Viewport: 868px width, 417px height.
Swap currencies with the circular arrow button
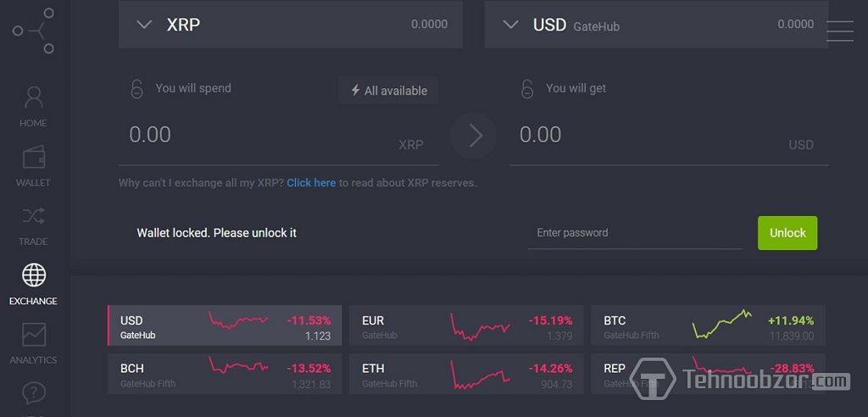(x=474, y=136)
